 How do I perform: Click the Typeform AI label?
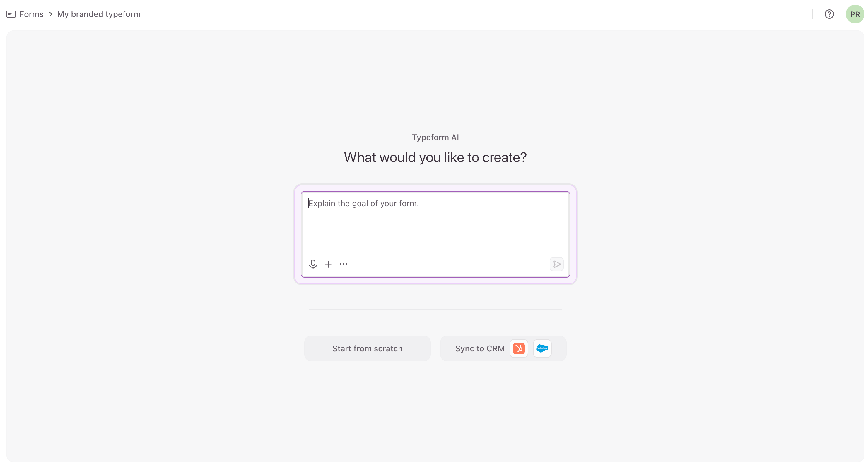pos(435,138)
